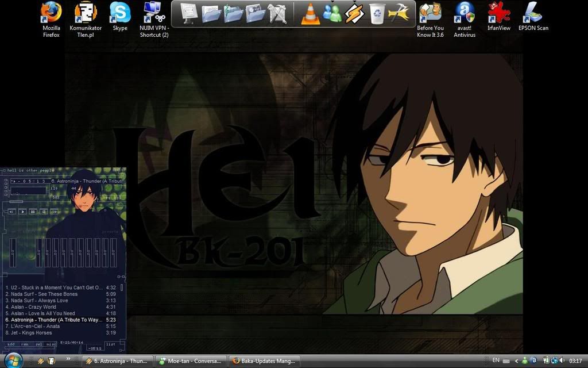Image resolution: width=588 pixels, height=368 pixels.
Task: Select 'L'Arc~en~Ciel - Anata' playlist track
Action: [60, 327]
